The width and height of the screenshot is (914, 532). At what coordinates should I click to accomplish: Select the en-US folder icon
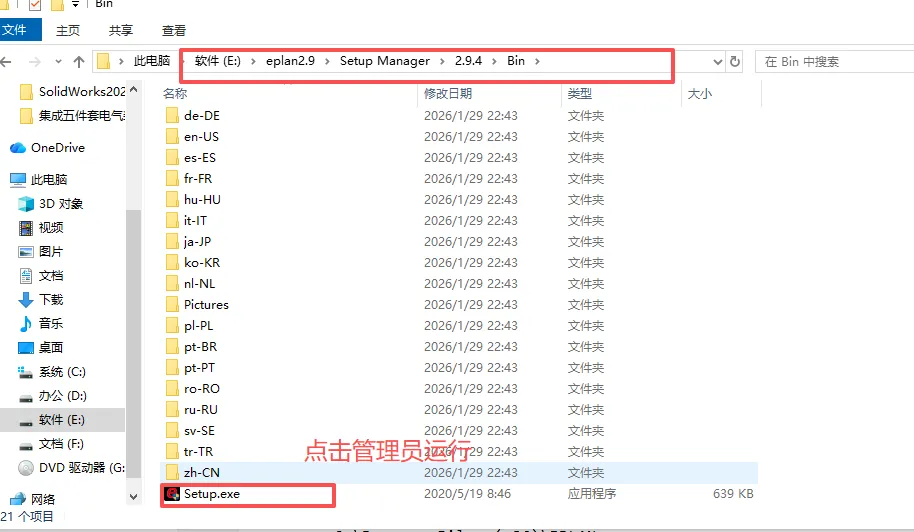172,136
